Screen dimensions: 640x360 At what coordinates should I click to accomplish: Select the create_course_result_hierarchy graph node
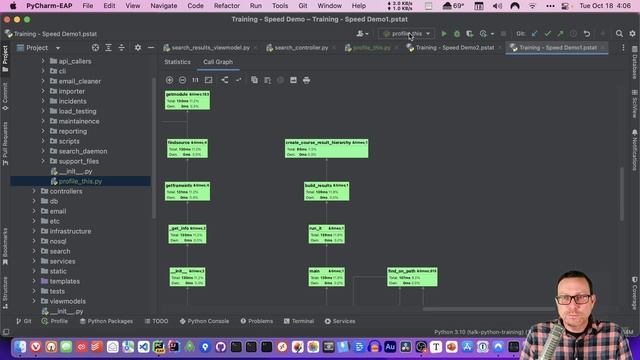coord(327,149)
